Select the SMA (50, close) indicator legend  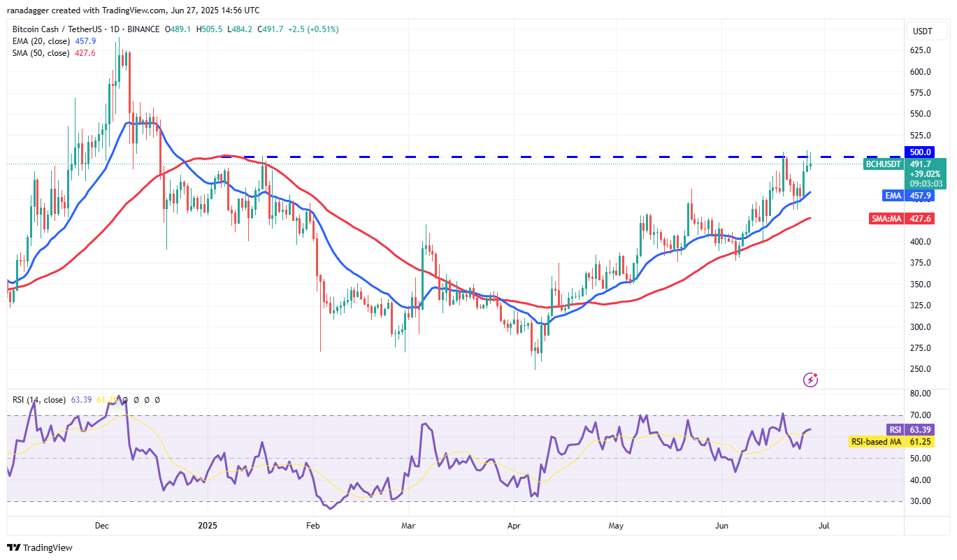pyautogui.click(x=42, y=53)
